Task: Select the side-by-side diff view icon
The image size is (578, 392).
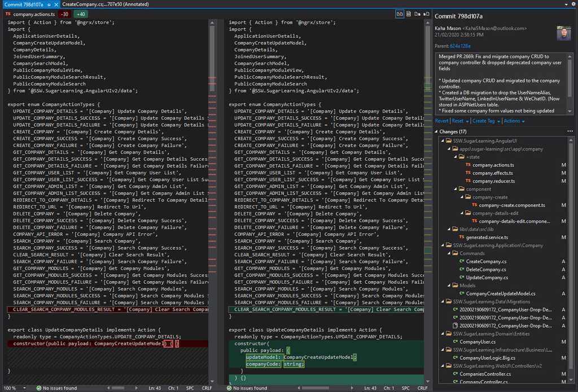Action: [399, 14]
